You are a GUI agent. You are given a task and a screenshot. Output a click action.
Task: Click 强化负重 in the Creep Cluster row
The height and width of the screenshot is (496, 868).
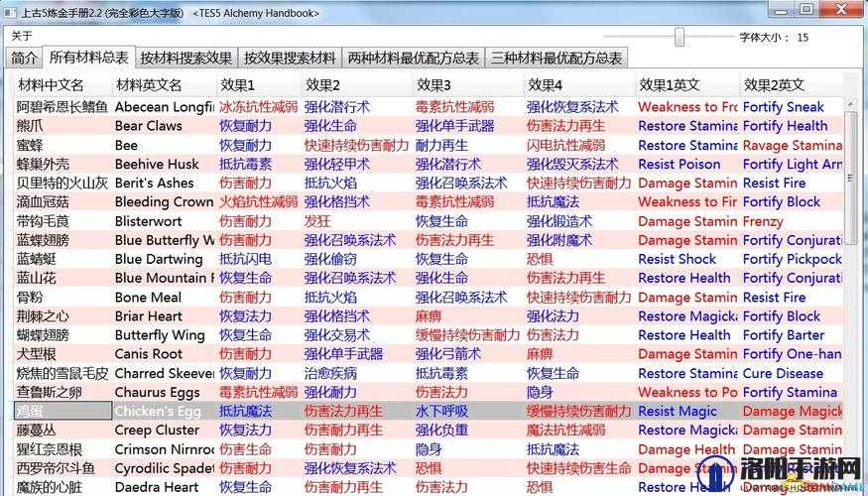(441, 430)
